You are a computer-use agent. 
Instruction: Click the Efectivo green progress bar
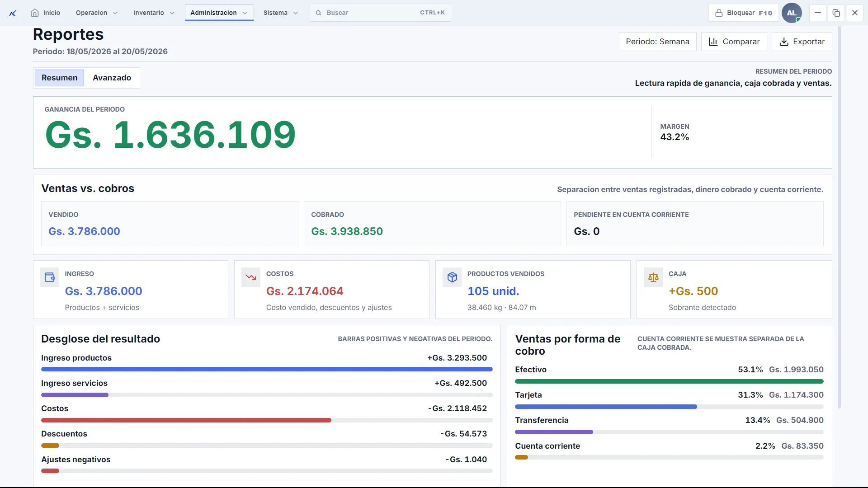(669, 381)
